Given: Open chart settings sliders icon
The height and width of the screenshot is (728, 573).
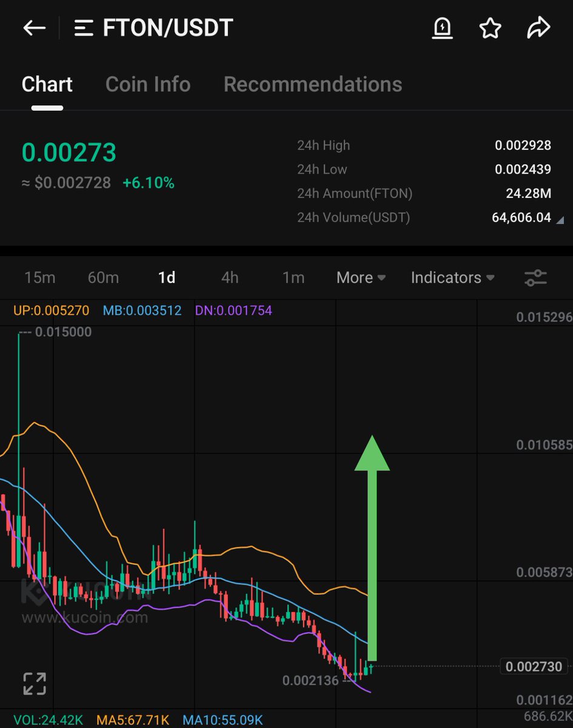Looking at the screenshot, I should [535, 278].
